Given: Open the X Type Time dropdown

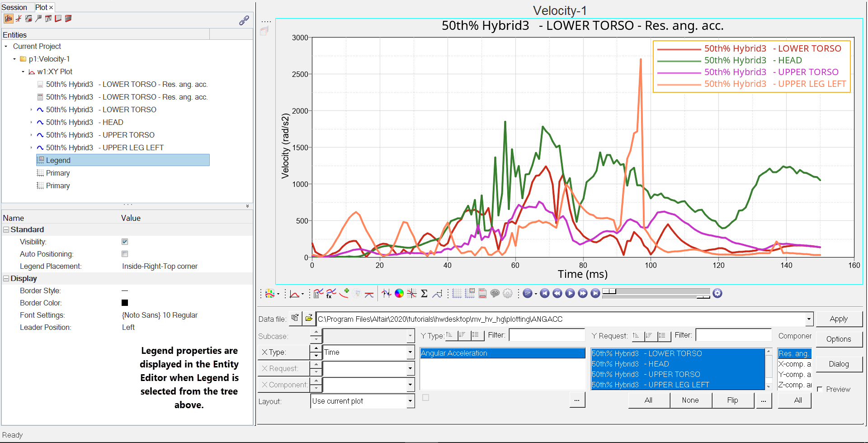Looking at the screenshot, I should click(410, 352).
